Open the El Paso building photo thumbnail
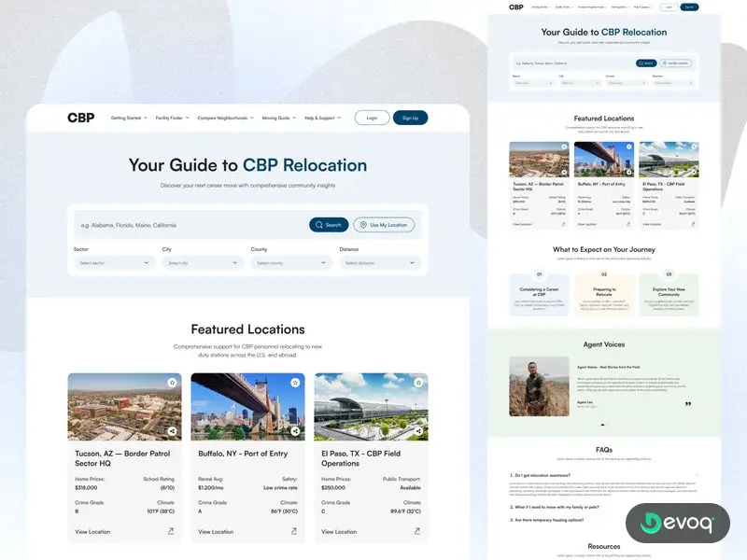Image resolution: width=747 pixels, height=560 pixels. pos(371,407)
